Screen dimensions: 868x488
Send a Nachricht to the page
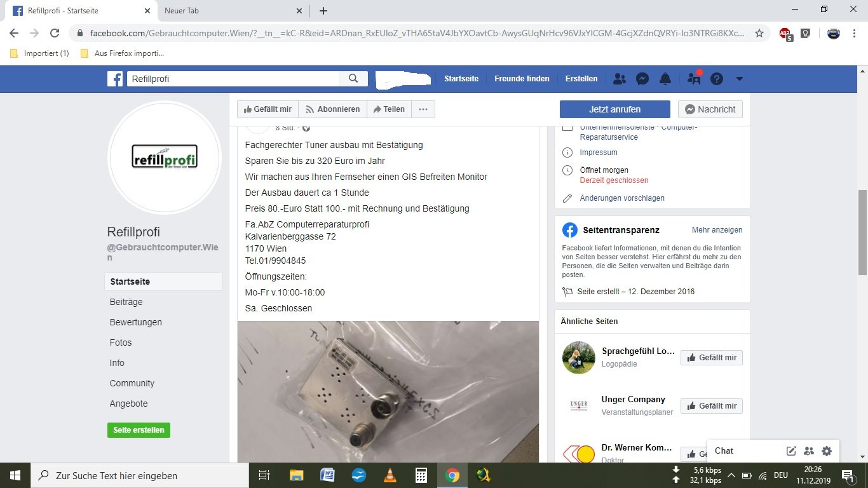pyautogui.click(x=710, y=109)
